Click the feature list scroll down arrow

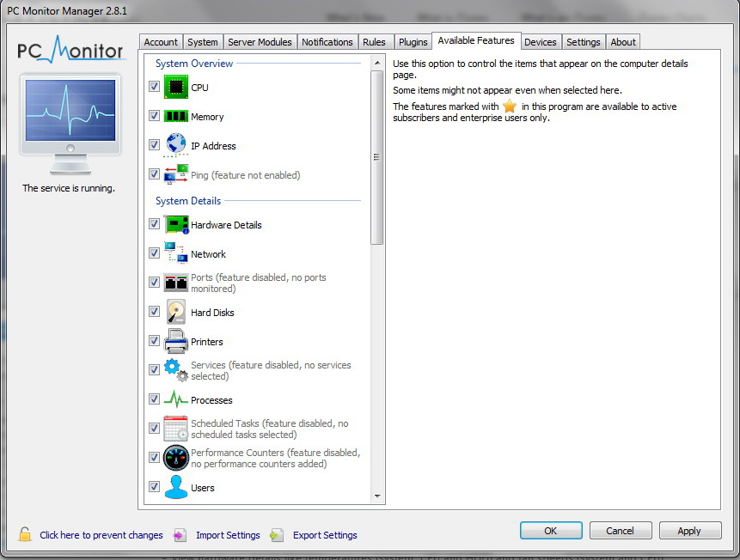376,496
